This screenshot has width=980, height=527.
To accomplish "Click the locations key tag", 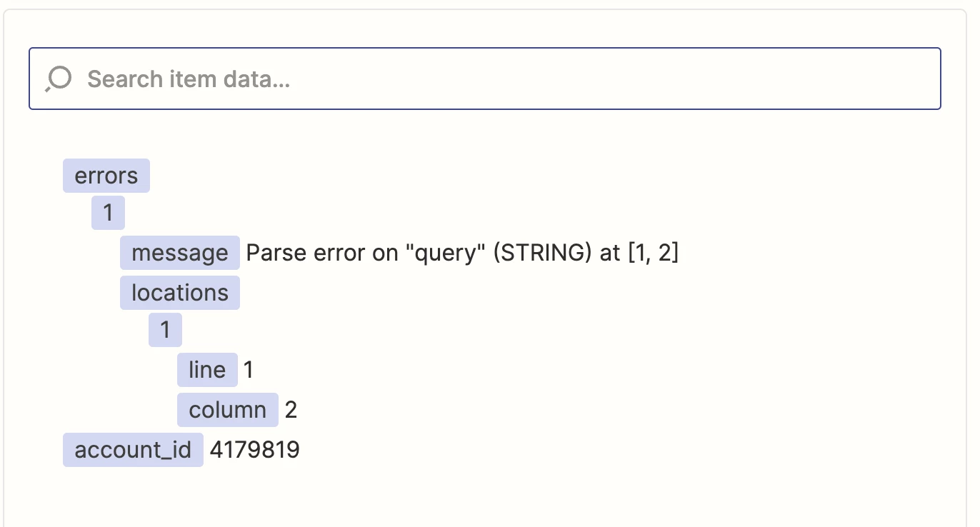I will 180,293.
